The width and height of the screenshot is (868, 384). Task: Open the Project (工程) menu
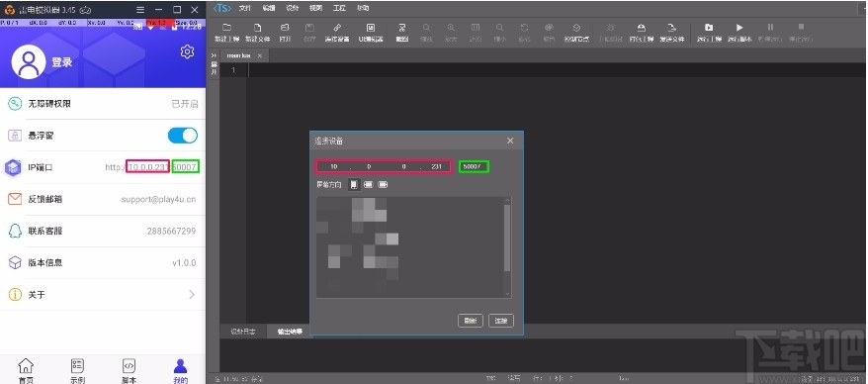tap(339, 8)
